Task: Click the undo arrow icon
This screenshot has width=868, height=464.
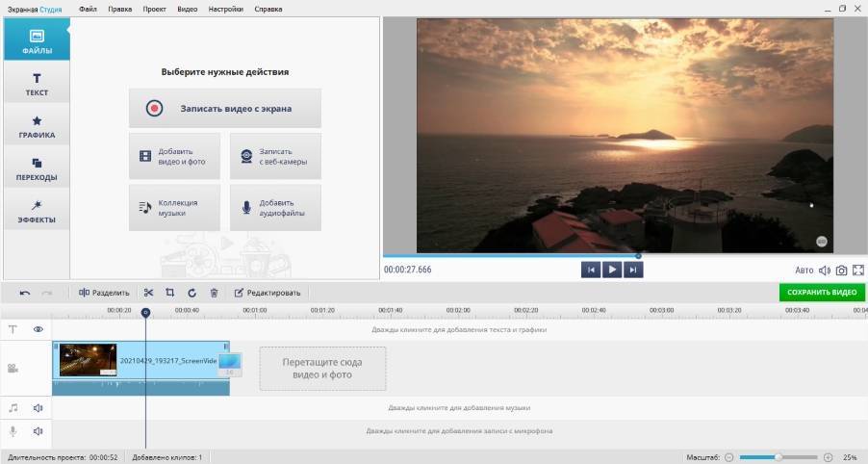Action: 25,293
